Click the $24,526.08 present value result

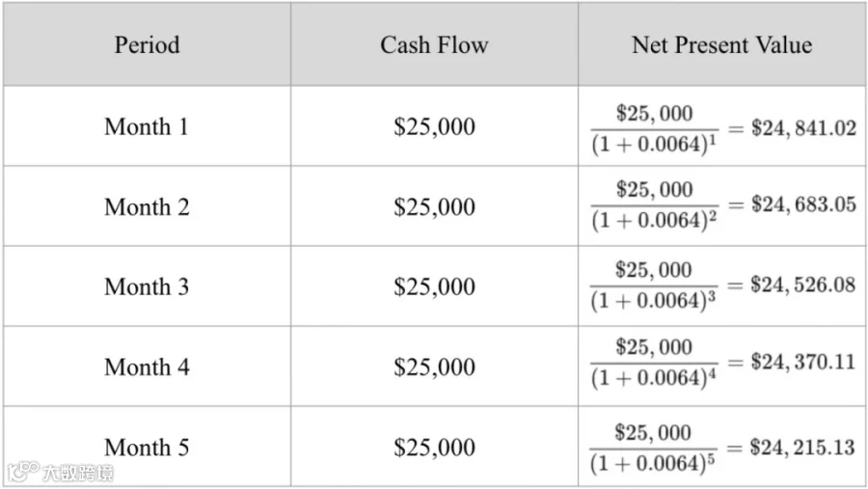[x=803, y=285]
